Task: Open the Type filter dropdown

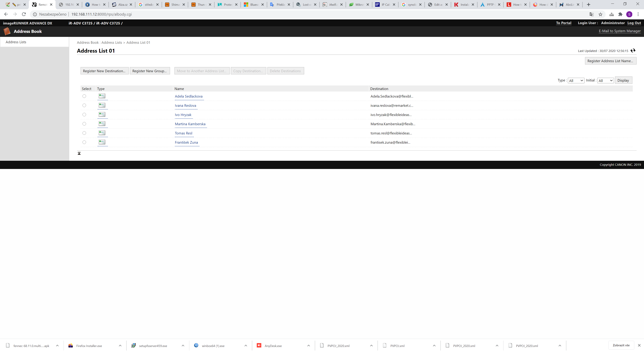Action: 576,80
